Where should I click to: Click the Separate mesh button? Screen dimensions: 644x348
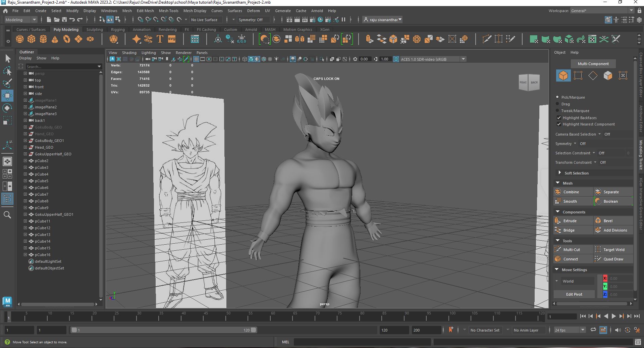(x=613, y=192)
